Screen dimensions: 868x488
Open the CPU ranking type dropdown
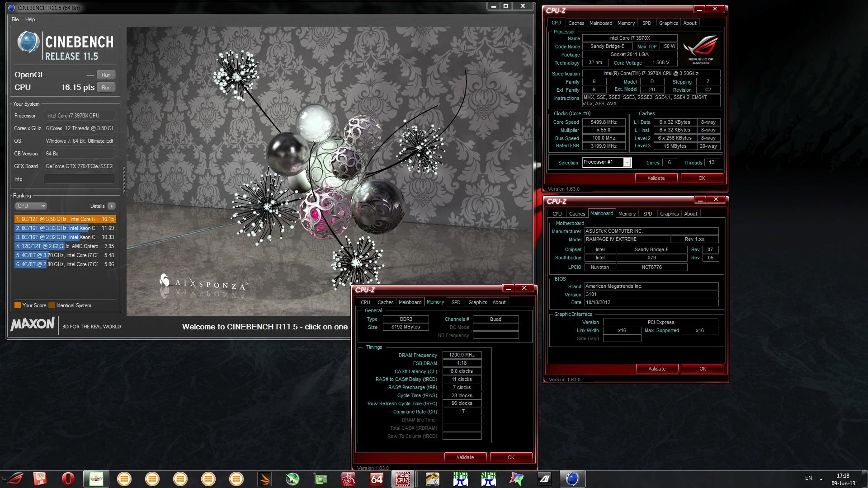[31, 206]
